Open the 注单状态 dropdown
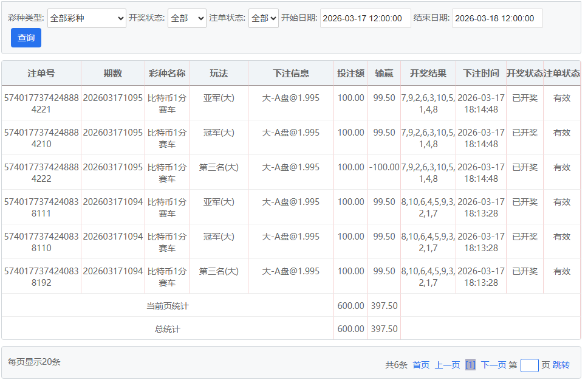 point(264,18)
